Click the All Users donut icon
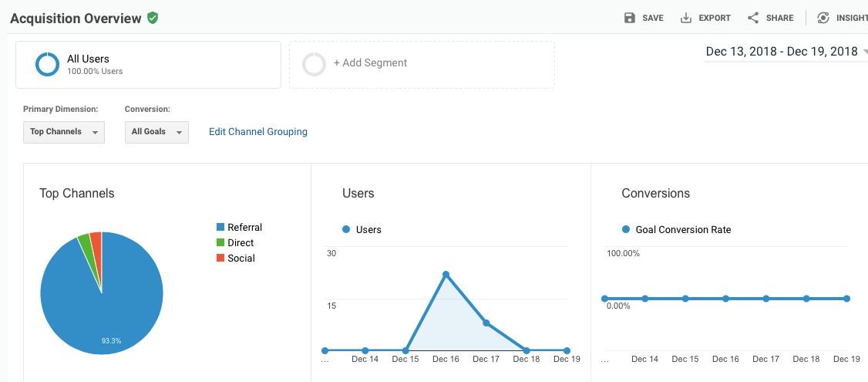The height and width of the screenshot is (382, 868). click(x=47, y=65)
